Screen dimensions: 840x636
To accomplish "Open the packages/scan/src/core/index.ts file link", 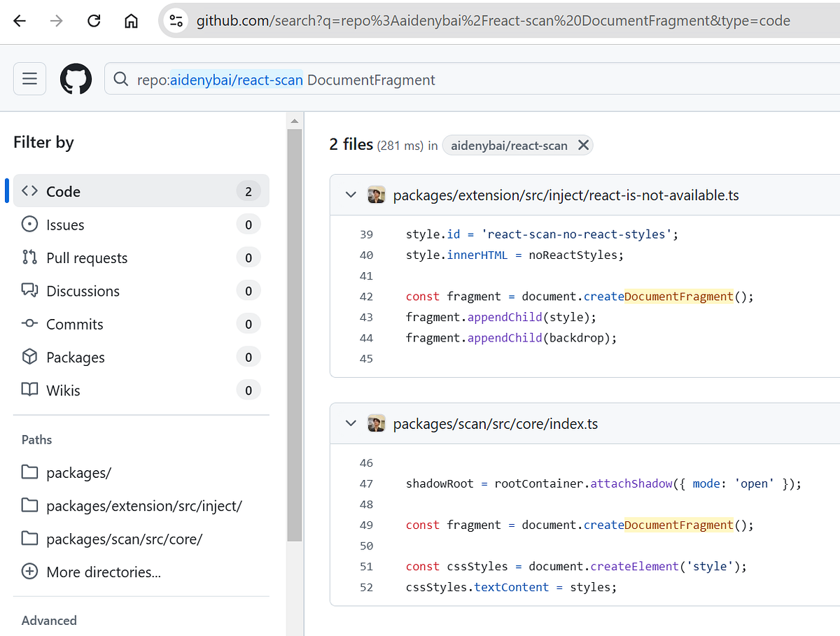I will (496, 424).
